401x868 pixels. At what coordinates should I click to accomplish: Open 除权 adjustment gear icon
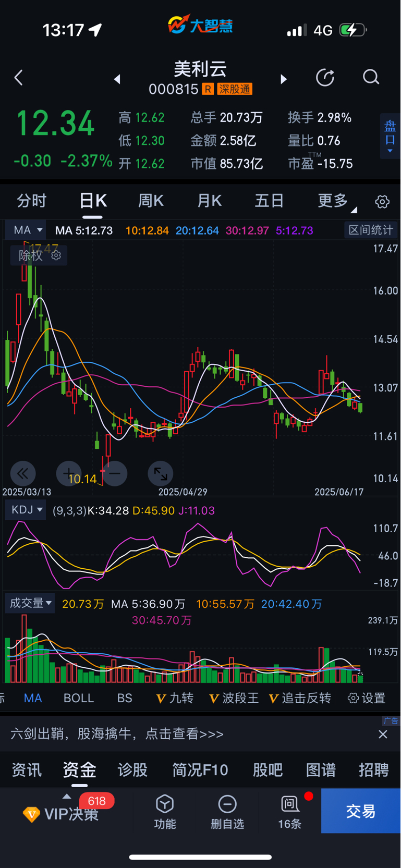point(56,255)
